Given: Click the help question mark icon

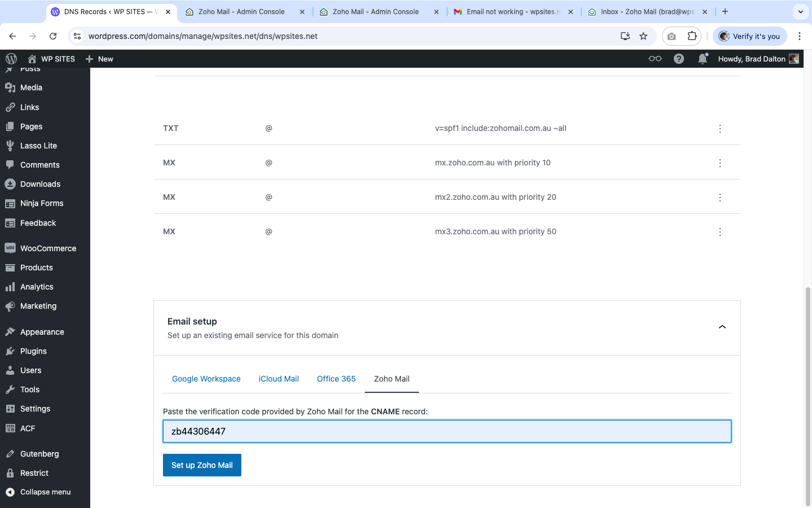Looking at the screenshot, I should point(679,59).
